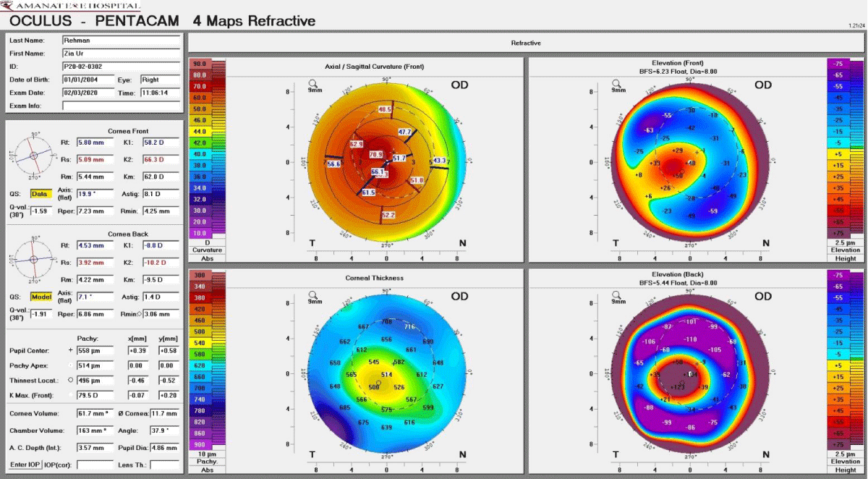The height and width of the screenshot is (479, 868).
Task: Select the Last Name field showing Rehman
Action: tap(121, 41)
